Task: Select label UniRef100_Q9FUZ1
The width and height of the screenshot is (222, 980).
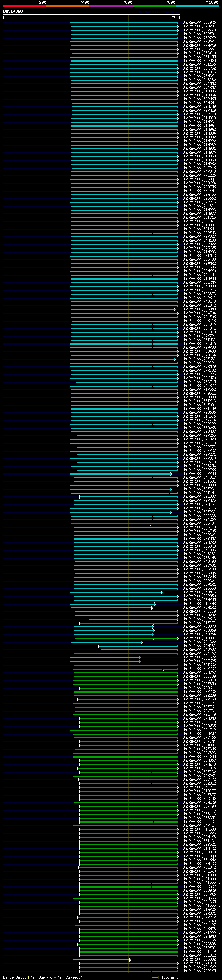Action: pos(199,221)
